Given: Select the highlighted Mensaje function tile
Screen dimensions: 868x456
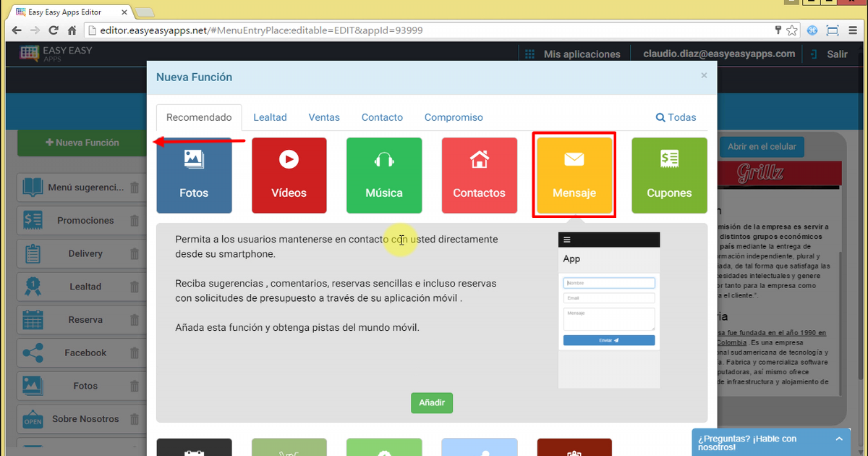Looking at the screenshot, I should [x=574, y=175].
